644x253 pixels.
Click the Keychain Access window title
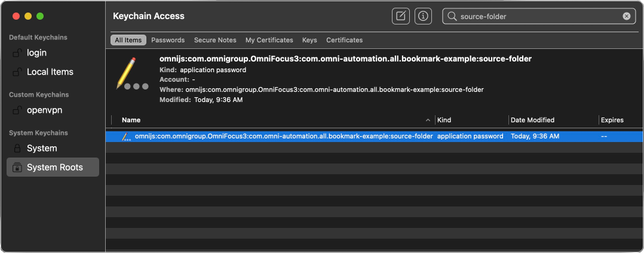(149, 16)
